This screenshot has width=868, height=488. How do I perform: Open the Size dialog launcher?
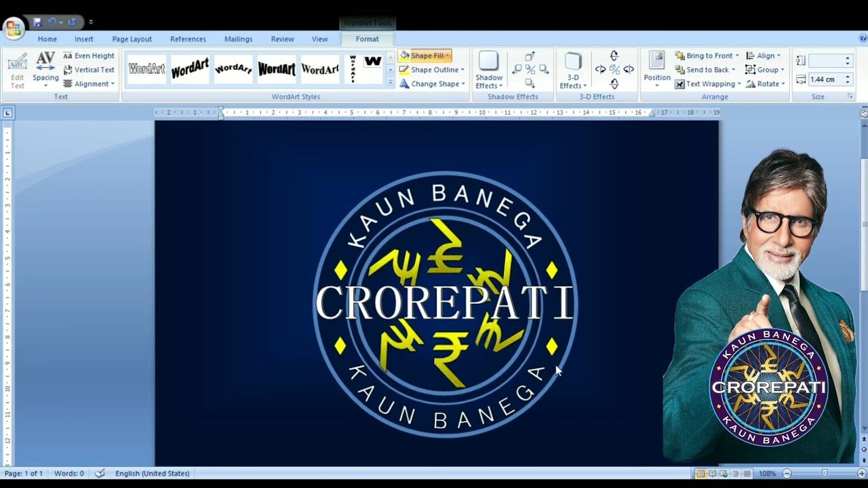coord(850,97)
